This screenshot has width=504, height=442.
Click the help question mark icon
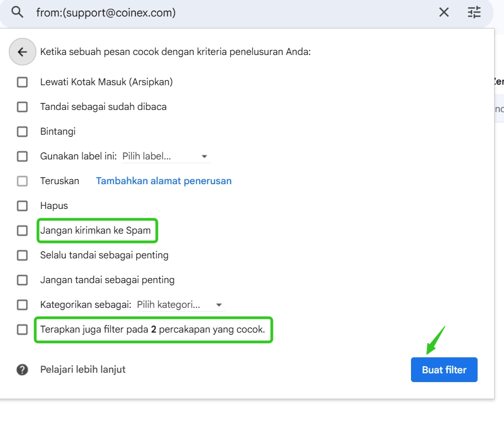(22, 370)
